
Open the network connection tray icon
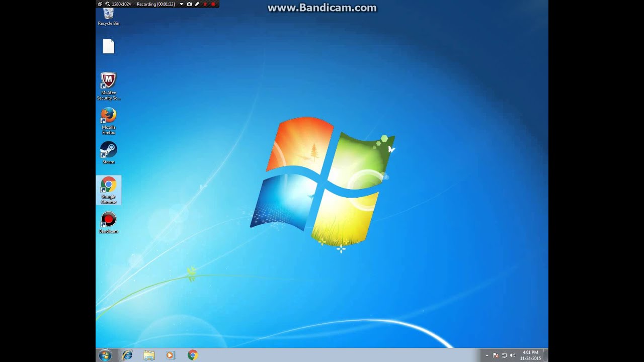[x=504, y=355]
